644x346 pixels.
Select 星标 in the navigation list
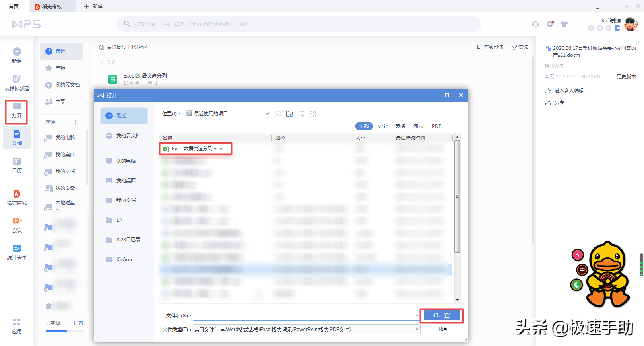coord(62,68)
